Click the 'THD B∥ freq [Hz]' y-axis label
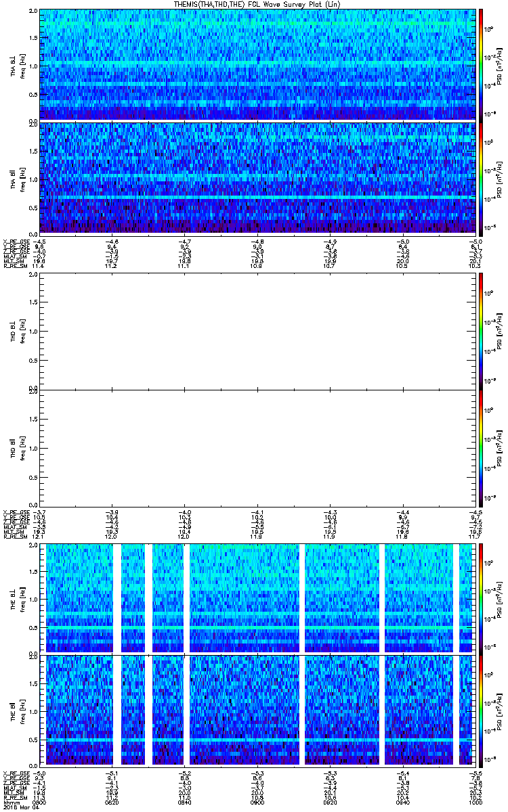 click(18, 448)
